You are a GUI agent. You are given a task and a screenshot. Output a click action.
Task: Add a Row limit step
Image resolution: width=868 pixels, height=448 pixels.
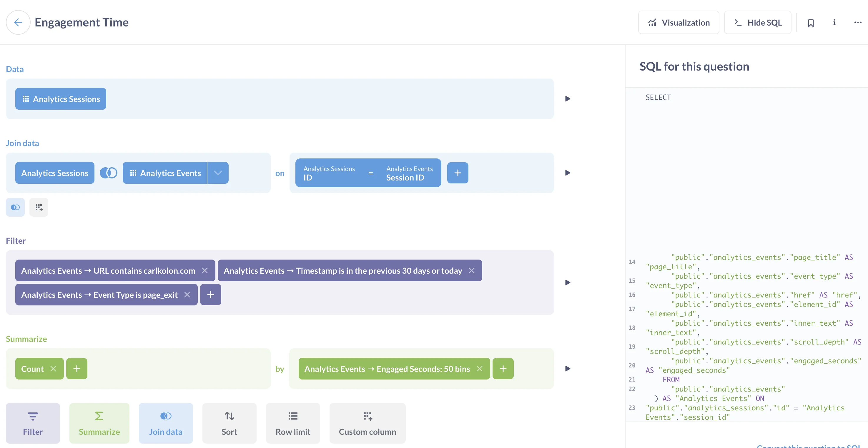[292, 423]
